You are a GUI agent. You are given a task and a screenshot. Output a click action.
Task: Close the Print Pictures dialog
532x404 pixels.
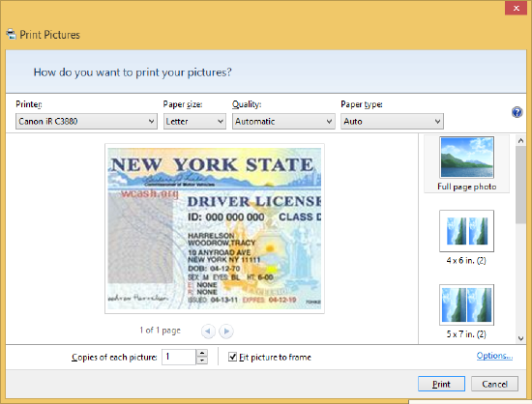(516, 8)
